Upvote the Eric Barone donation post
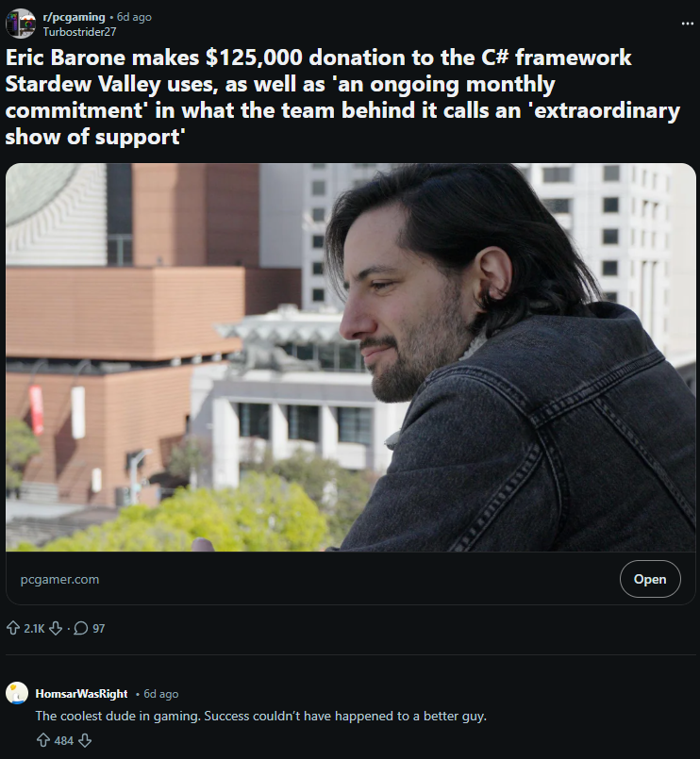Viewport: 700px width, 759px height. (13, 628)
